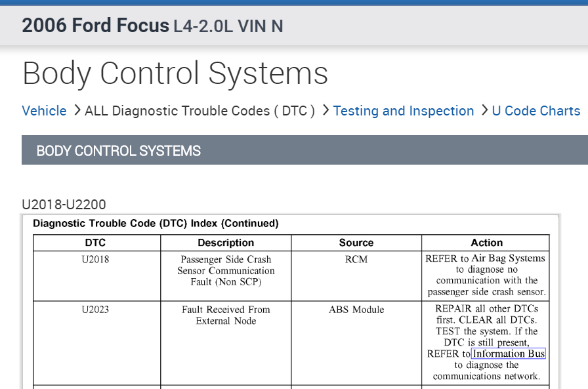Image resolution: width=588 pixels, height=389 pixels.
Task: Click the Action column header
Action: (x=486, y=243)
